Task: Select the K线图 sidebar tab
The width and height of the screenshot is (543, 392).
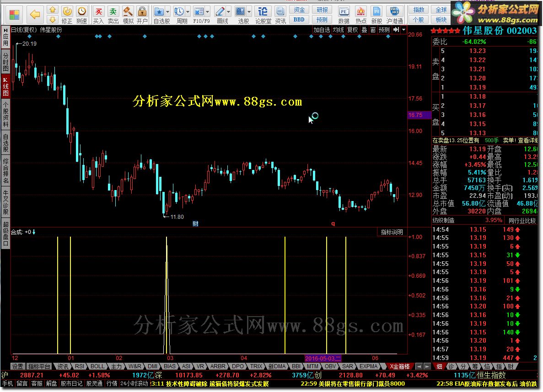Action: (5, 86)
